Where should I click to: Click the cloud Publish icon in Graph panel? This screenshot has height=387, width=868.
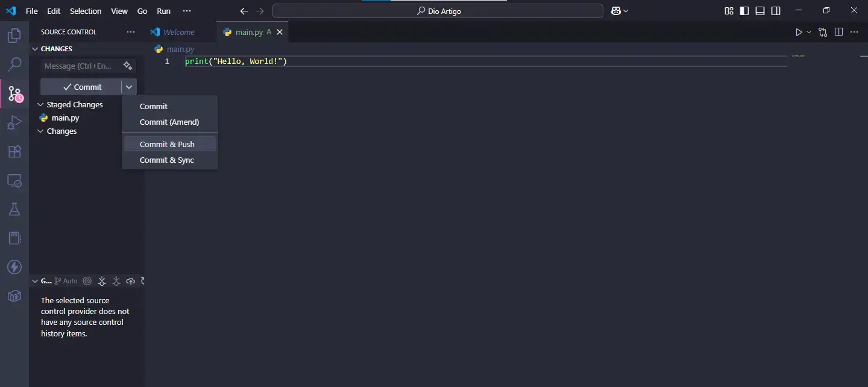pyautogui.click(x=131, y=281)
